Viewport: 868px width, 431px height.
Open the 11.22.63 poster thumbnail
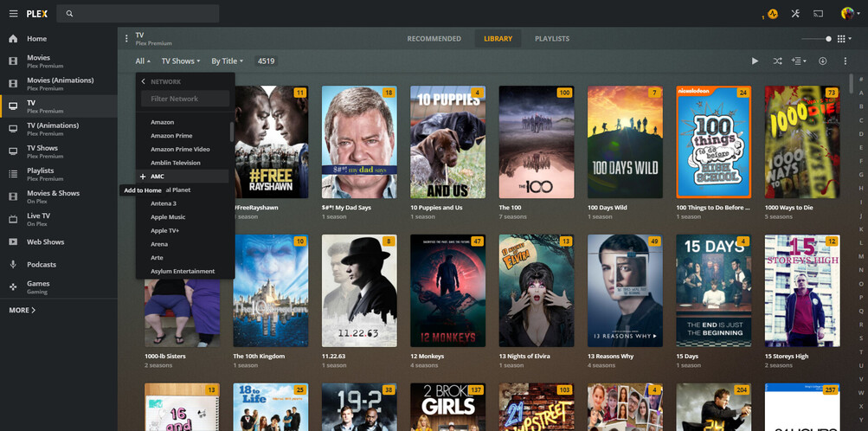(359, 291)
